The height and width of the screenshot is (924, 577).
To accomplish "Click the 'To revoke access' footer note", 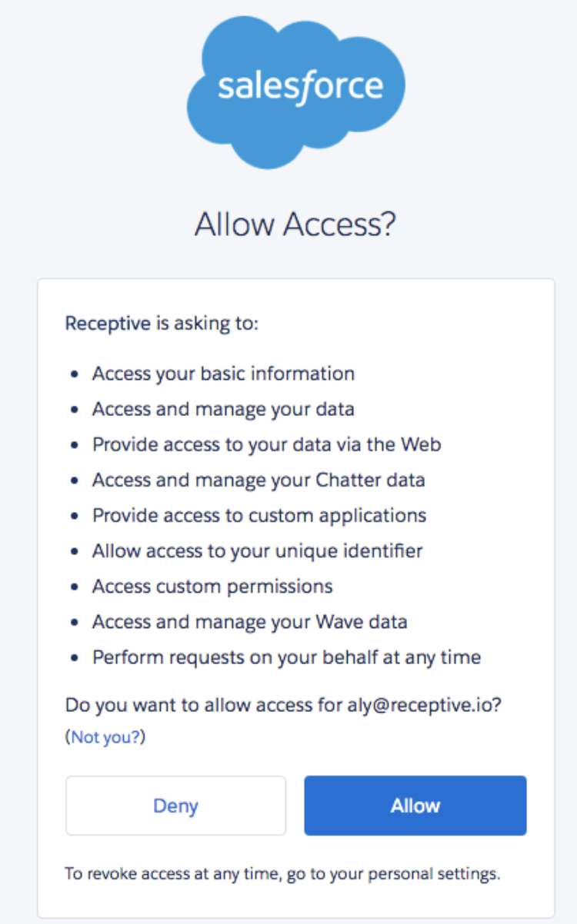I will [x=283, y=875].
